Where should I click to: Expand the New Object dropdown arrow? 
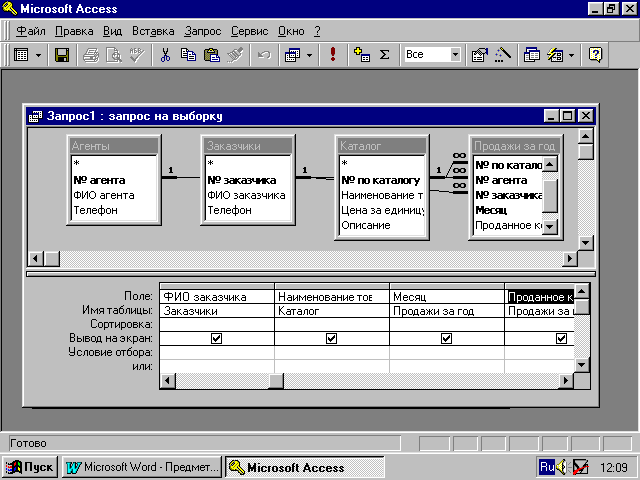571,55
